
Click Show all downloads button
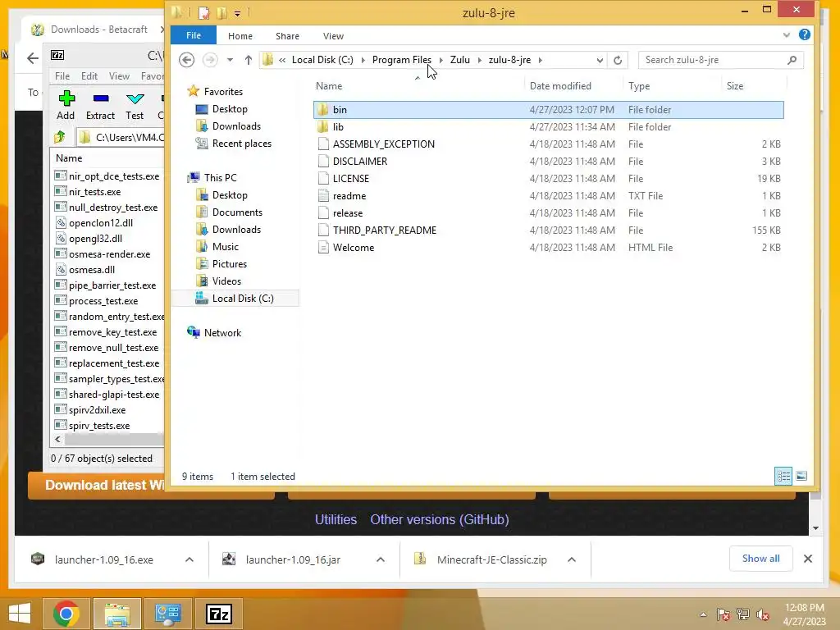[x=760, y=558]
